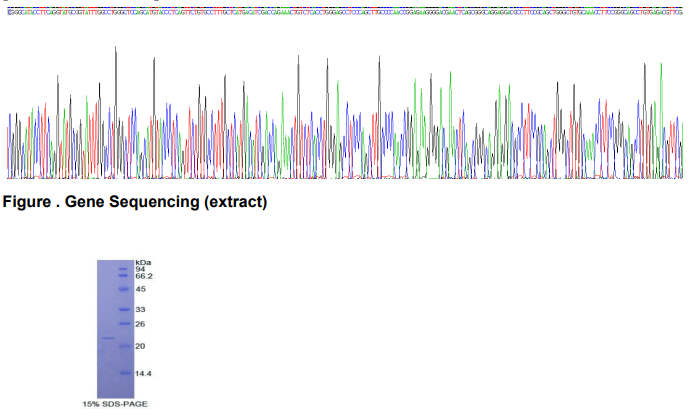
Task: Click the kDa unit label
Action: coord(142,262)
